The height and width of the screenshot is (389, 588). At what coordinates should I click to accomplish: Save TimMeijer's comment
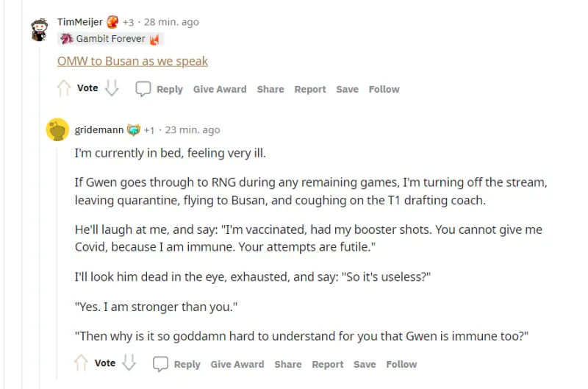347,89
